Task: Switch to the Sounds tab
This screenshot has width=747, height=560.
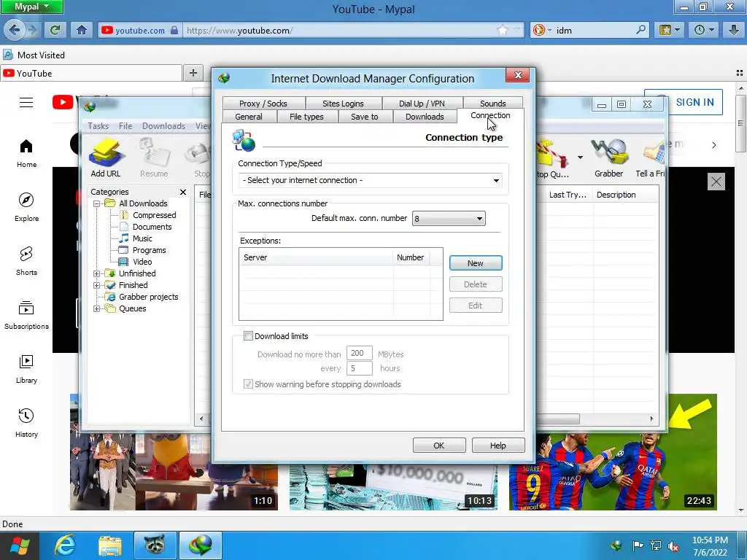Action: tap(493, 104)
